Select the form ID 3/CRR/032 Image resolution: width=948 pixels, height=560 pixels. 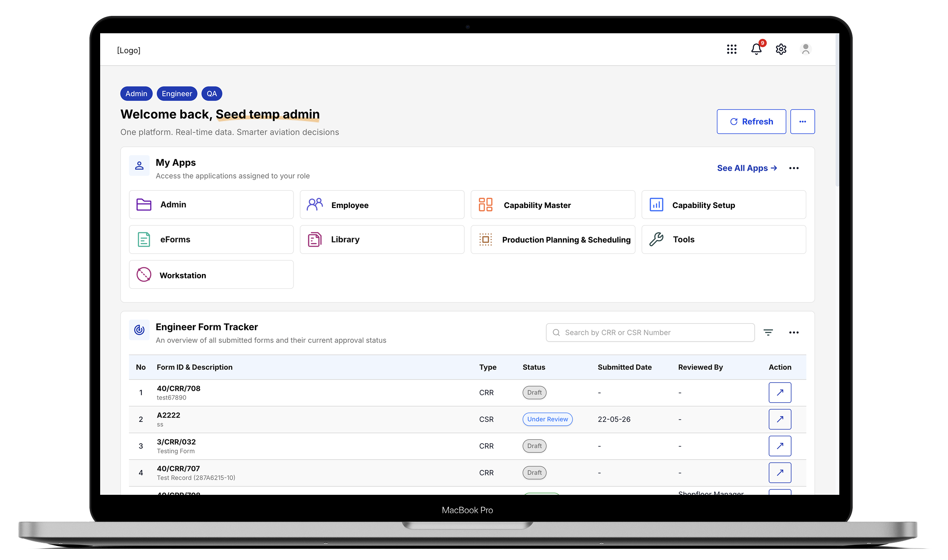point(176,442)
